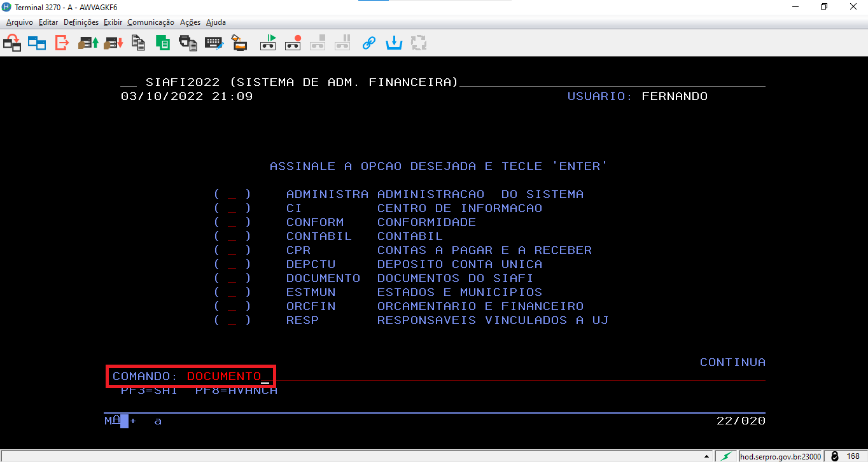Select the option field beside CONTABIL
This screenshot has height=462, width=868.
pos(232,237)
